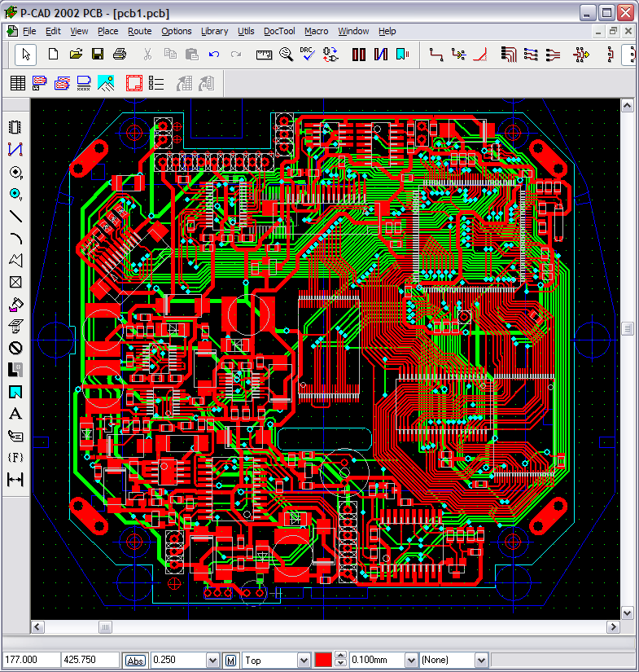Select the Place Keepout tool

point(15,348)
